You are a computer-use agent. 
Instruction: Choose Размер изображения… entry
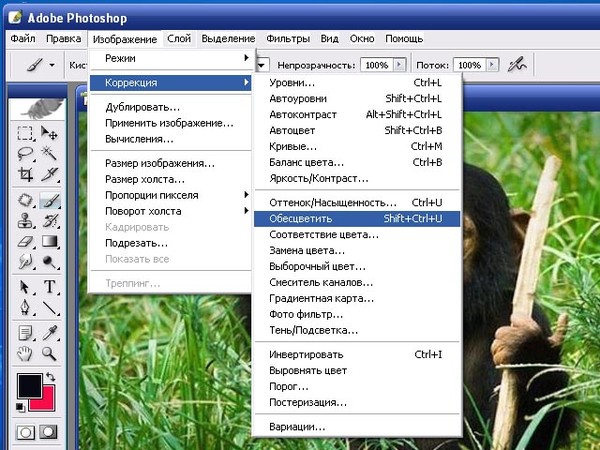coord(171,163)
